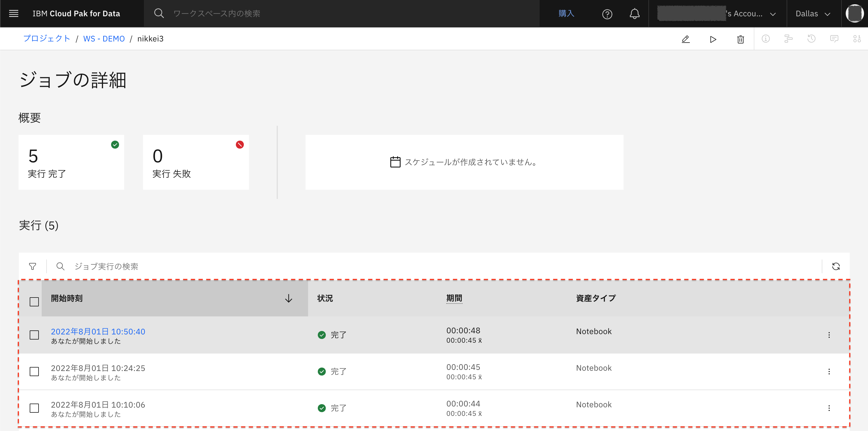Click the edit pencil icon
The width and height of the screenshot is (868, 431).
point(685,39)
